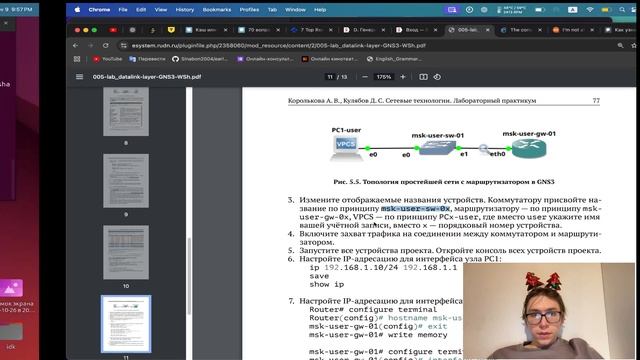Click the webcam overlay video
This screenshot has width=640, height=360.
tap(549, 311)
